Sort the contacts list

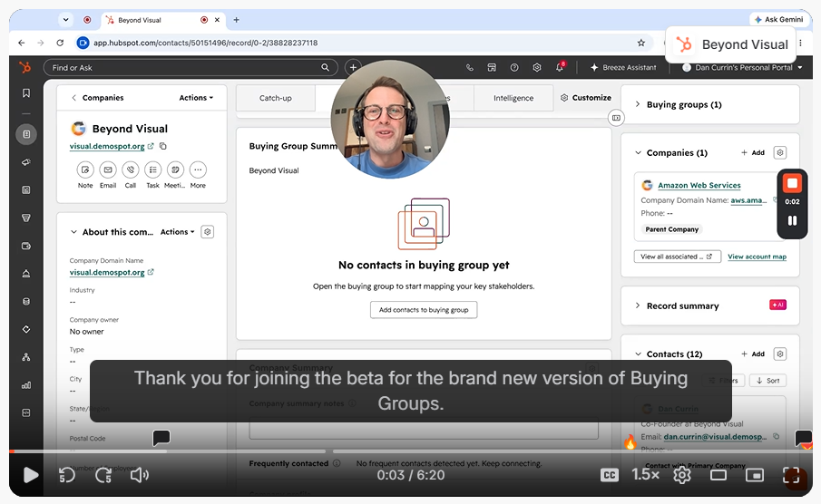[767, 381]
